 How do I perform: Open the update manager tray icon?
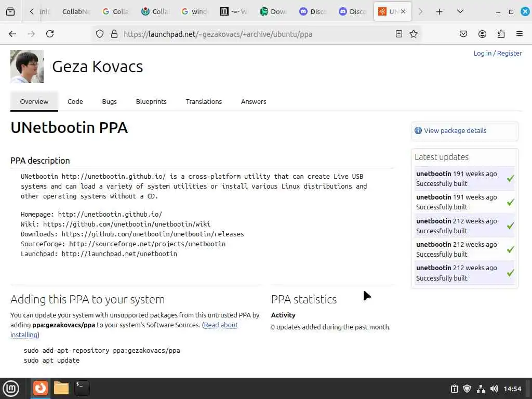pyautogui.click(x=454, y=389)
